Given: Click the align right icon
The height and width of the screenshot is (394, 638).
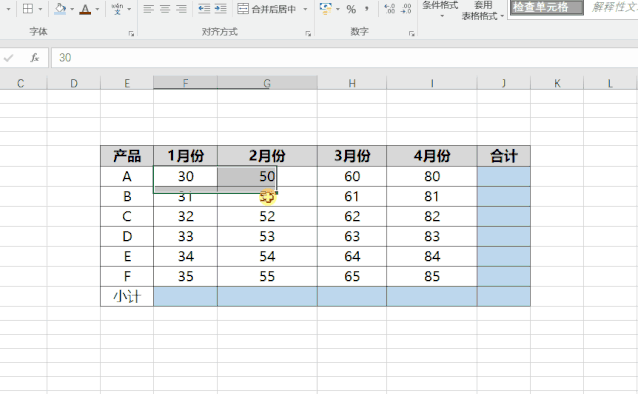Looking at the screenshot, I should click(x=181, y=9).
